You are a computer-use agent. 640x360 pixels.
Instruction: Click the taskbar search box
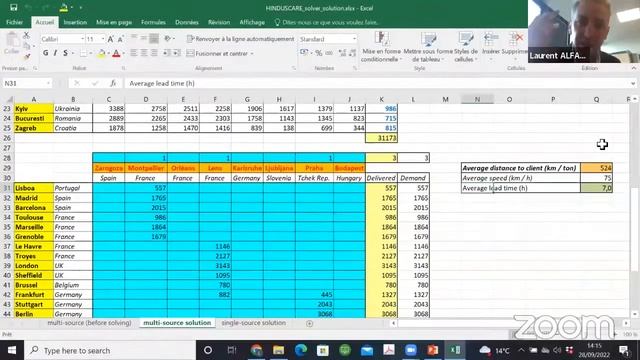110,350
